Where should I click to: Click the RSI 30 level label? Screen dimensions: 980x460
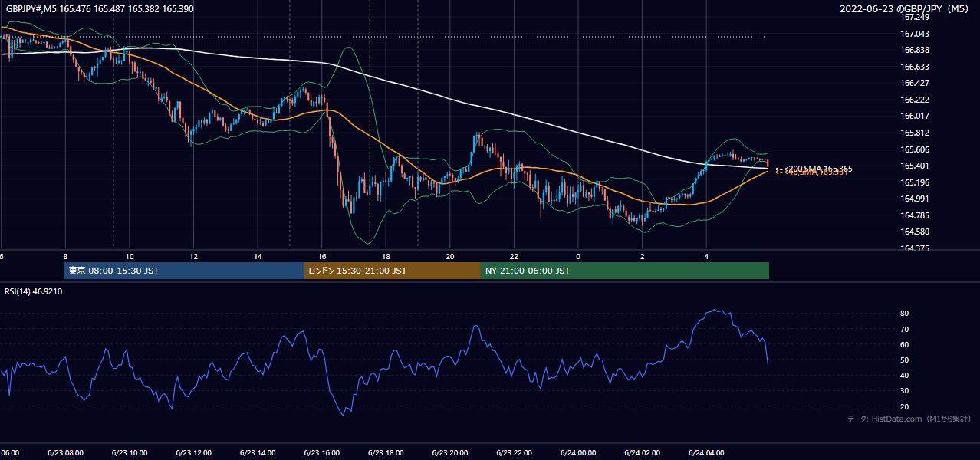pyautogui.click(x=904, y=391)
